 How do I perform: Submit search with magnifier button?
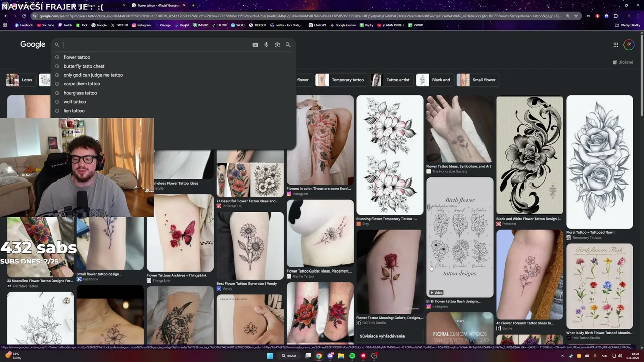tap(288, 45)
